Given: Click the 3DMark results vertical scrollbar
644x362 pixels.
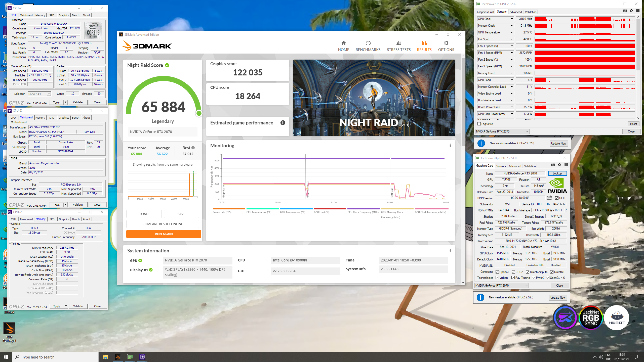Looking at the screenshot, I should [x=463, y=102].
